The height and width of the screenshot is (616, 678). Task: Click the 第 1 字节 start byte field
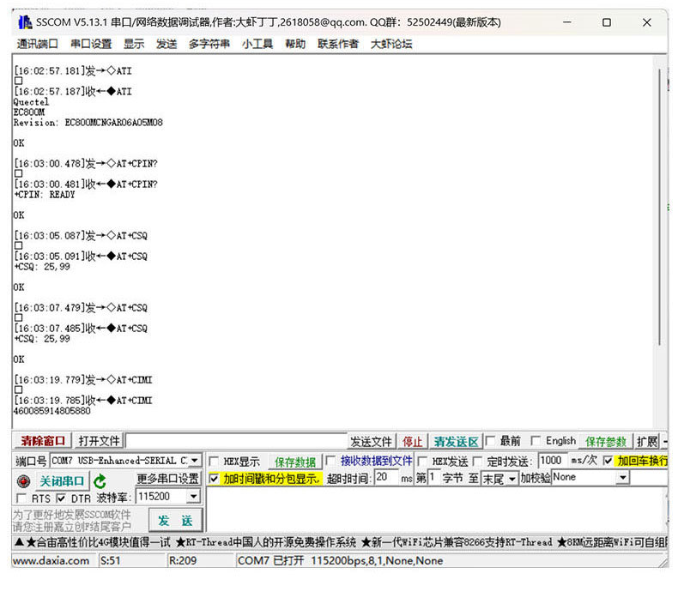(x=433, y=477)
